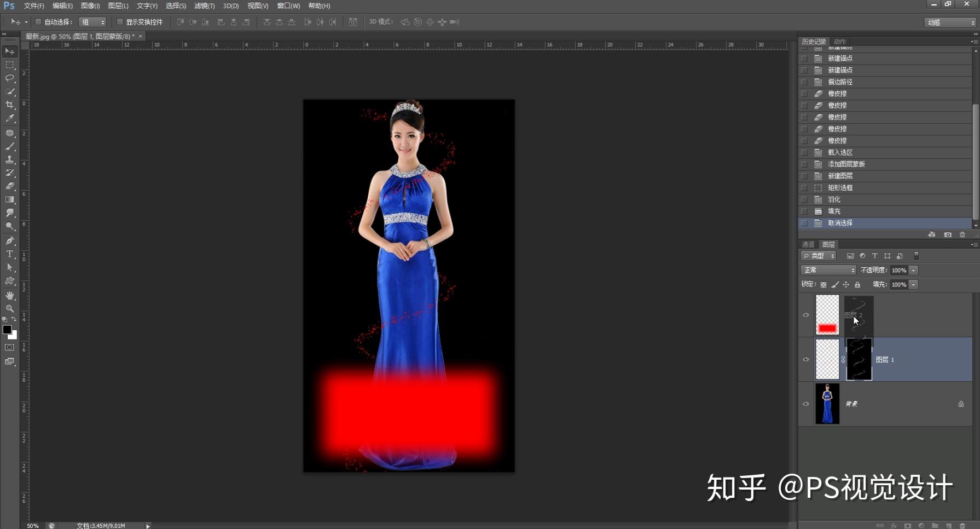Open the 滤镜(T) menu

coord(204,5)
